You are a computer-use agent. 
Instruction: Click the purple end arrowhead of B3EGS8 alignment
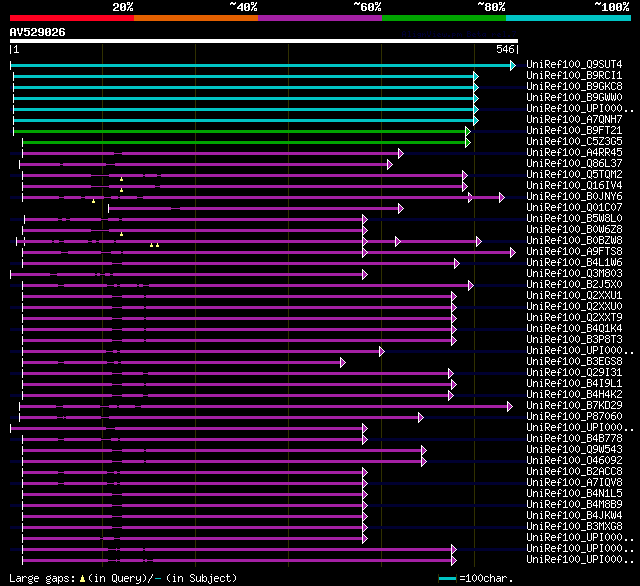pos(343,362)
